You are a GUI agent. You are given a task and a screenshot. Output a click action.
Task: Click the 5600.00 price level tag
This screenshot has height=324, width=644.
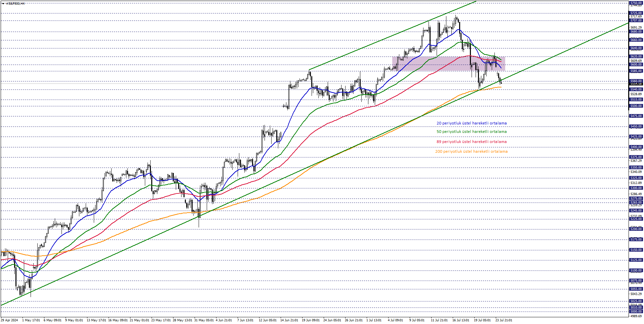point(636,65)
